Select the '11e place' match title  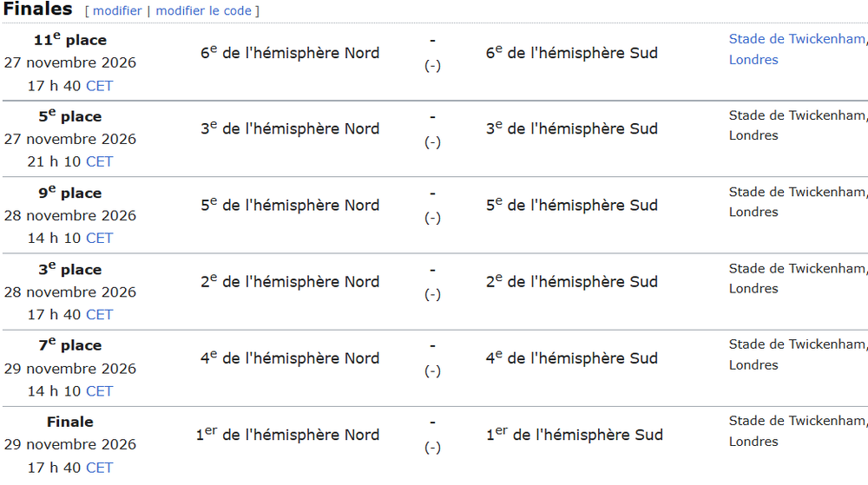[69, 39]
